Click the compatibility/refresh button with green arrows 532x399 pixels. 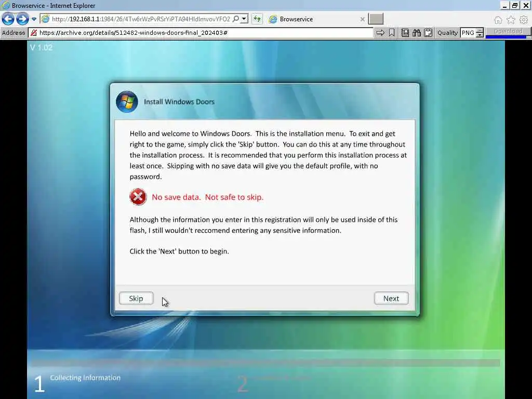point(257,19)
